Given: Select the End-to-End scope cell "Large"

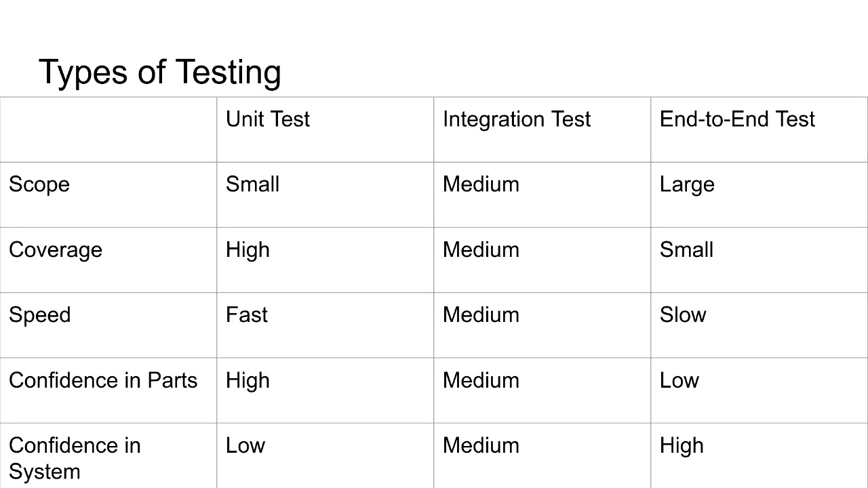Looking at the screenshot, I should 686,184.
